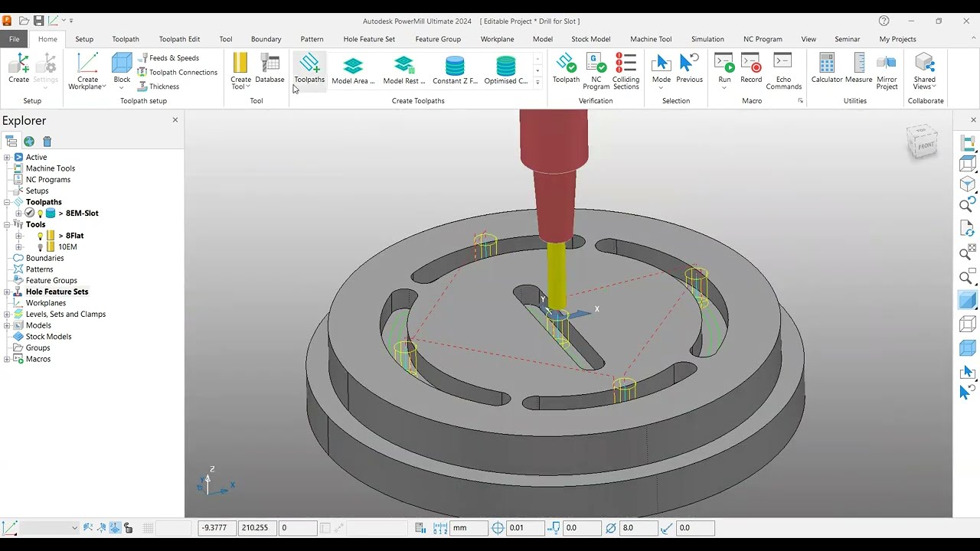Screen dimensions: 980x551
Task: Select the Measure tool
Action: click(x=859, y=68)
